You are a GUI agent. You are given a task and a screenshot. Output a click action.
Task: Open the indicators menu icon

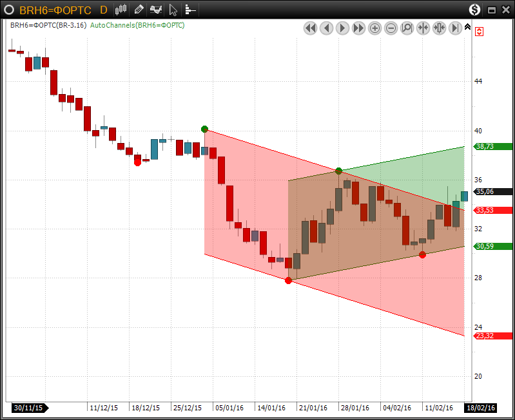[x=155, y=10]
